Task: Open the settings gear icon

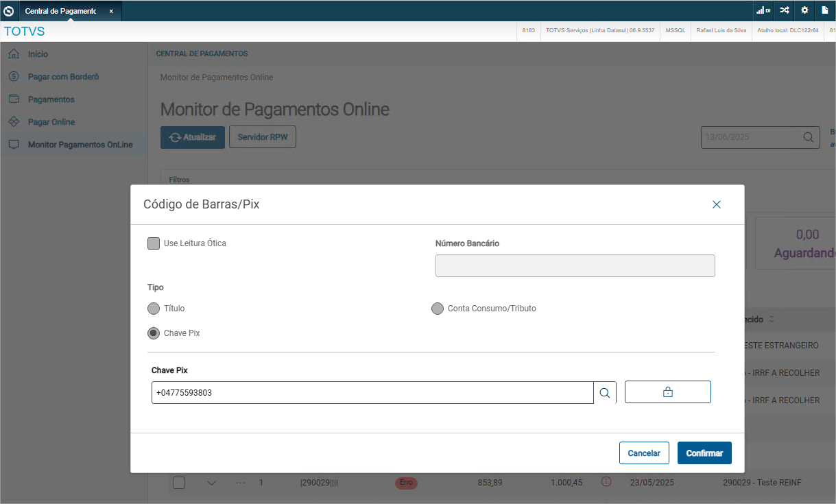Action: pos(805,10)
